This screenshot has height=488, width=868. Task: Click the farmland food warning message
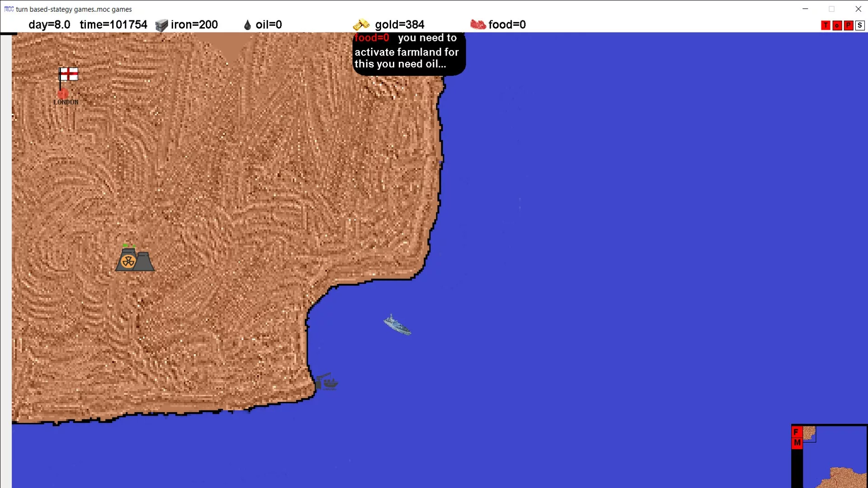pyautogui.click(x=409, y=52)
